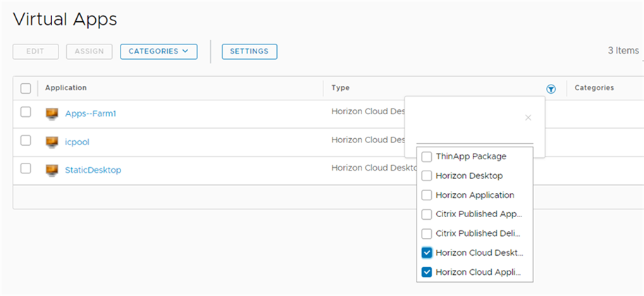Click the Categories column header
644x296 pixels.
594,88
